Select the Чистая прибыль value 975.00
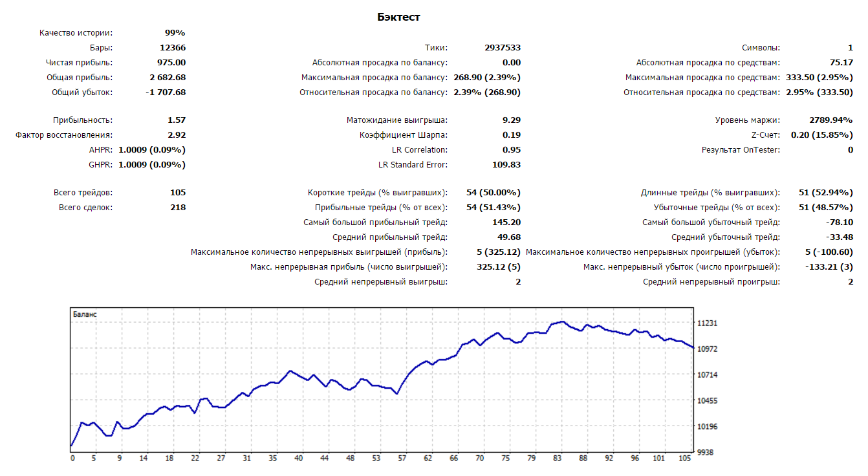Image resolution: width=868 pixels, height=476 pixels. coord(171,63)
